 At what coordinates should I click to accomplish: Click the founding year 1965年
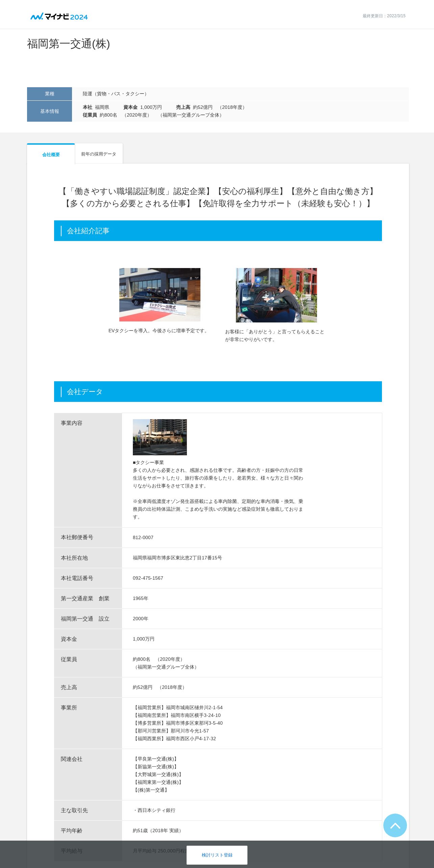140,598
